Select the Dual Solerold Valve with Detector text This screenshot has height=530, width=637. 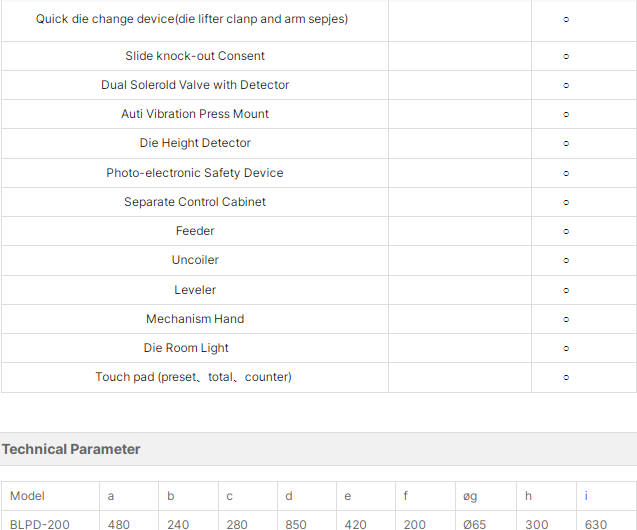pos(195,85)
